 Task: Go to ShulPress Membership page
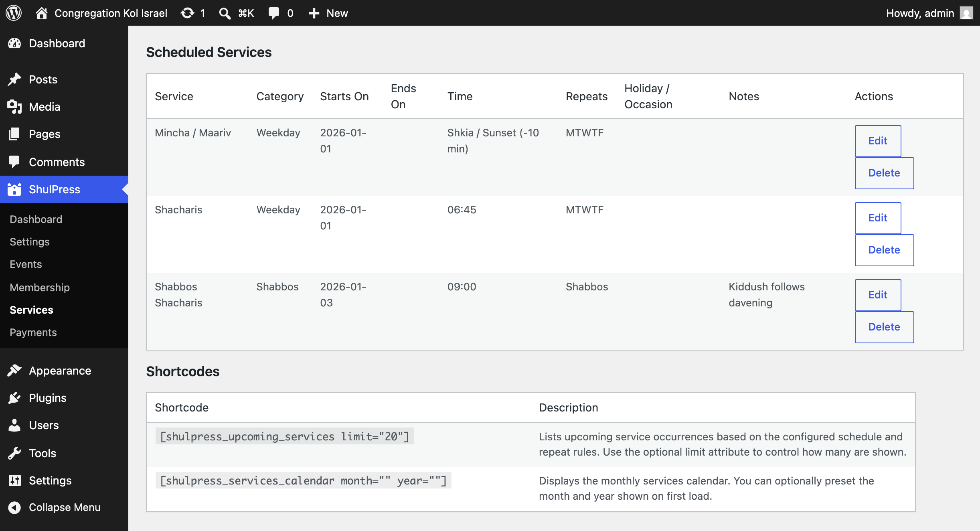[40, 287]
